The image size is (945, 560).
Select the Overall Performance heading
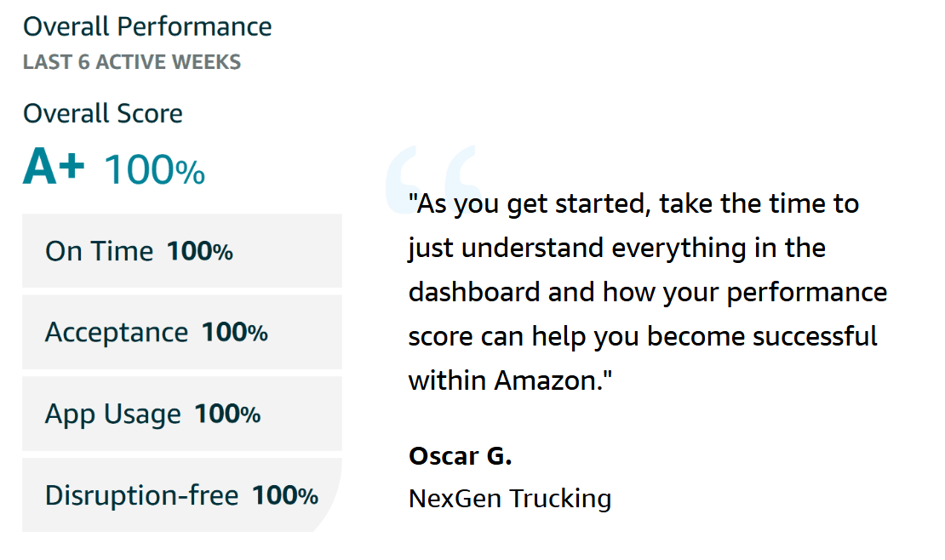point(147,26)
